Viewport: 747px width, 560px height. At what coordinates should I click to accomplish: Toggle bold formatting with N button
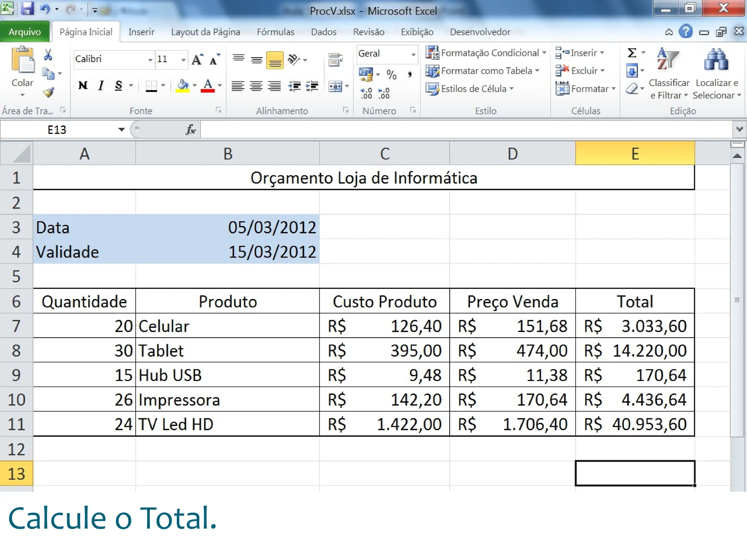83,86
